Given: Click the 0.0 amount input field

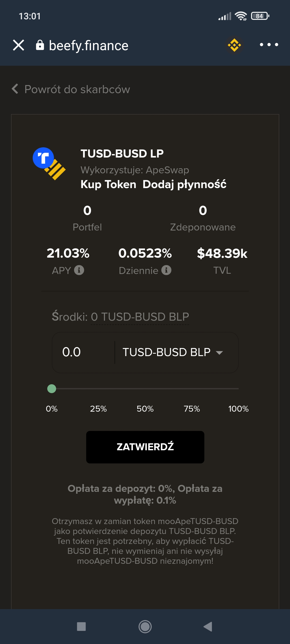Looking at the screenshot, I should click(83, 352).
